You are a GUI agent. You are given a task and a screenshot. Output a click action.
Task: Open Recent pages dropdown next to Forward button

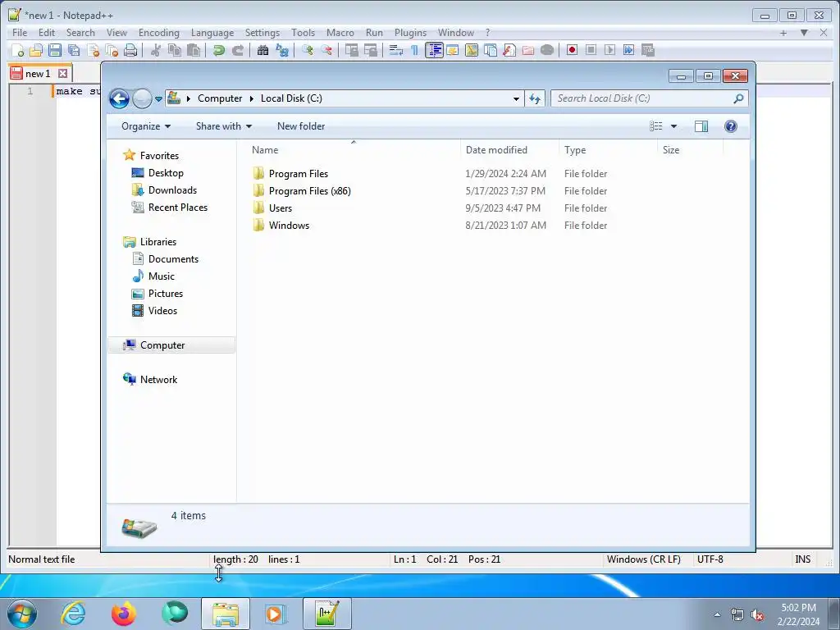(x=158, y=98)
